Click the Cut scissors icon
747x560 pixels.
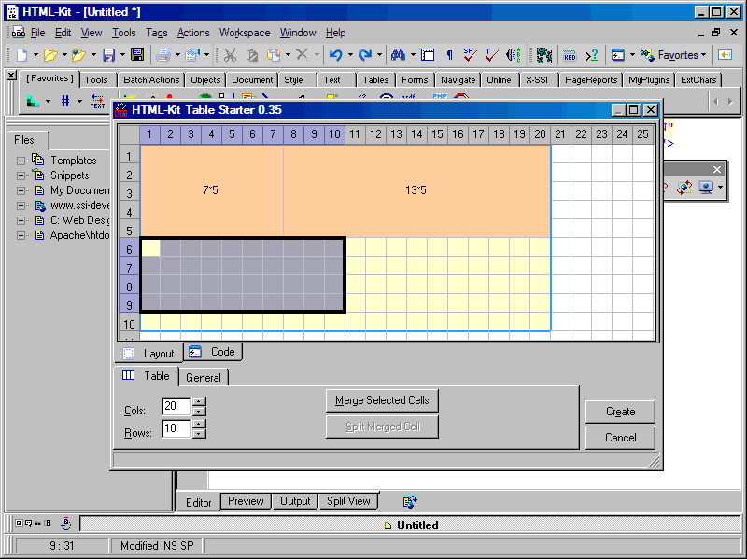(x=230, y=55)
